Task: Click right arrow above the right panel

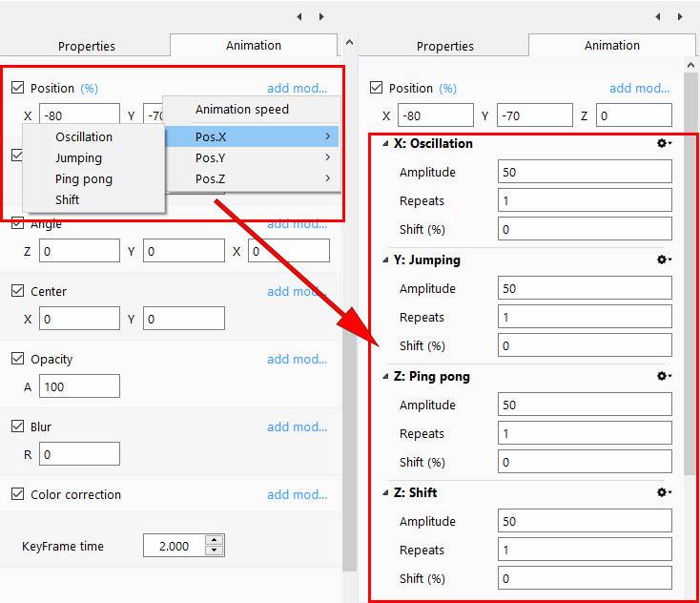Action: pyautogui.click(x=681, y=16)
